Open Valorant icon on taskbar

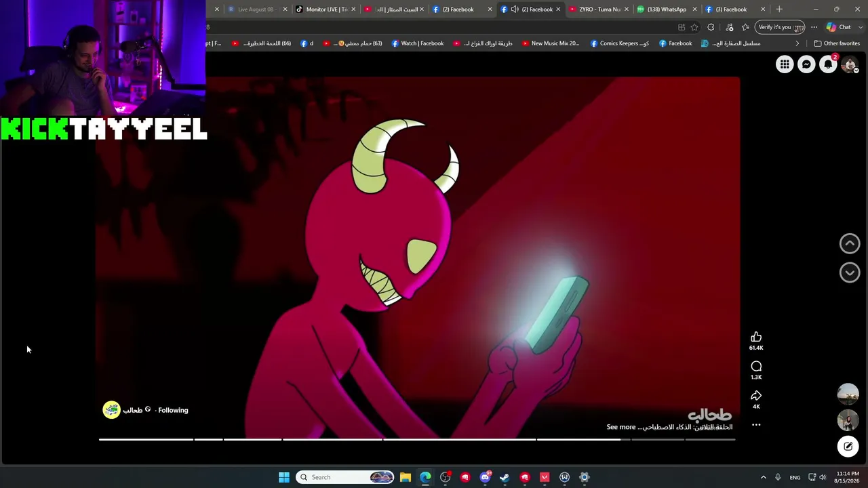pyautogui.click(x=545, y=477)
